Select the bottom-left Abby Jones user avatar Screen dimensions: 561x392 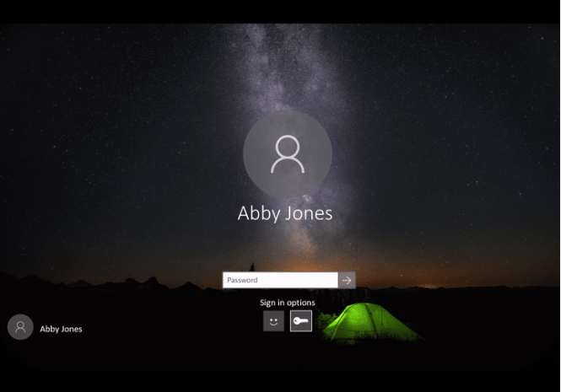[x=20, y=327]
